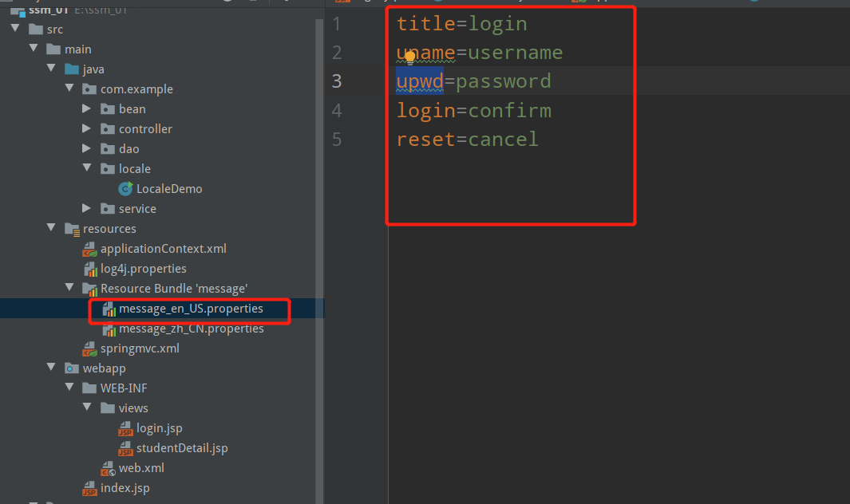850x504 pixels.
Task: Collapse Resource Bundle 'message' arrow
Action: (69, 287)
